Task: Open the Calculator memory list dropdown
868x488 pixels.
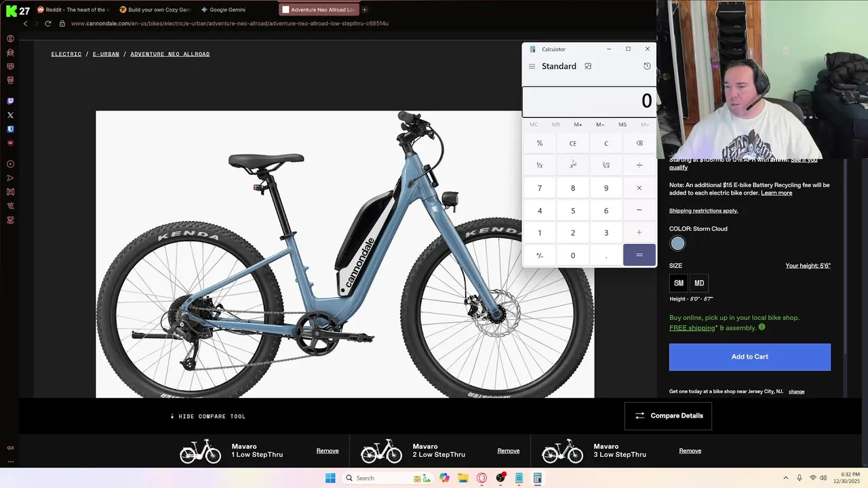Action: point(645,125)
